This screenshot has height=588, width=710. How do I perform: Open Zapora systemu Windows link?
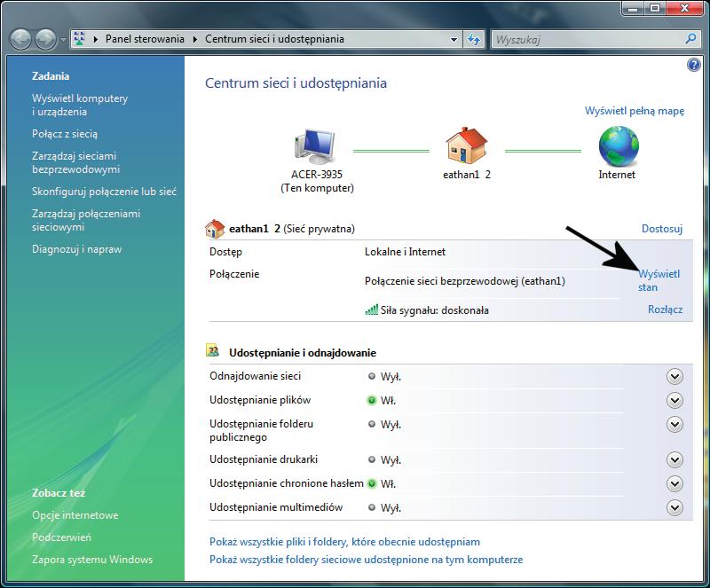coord(92,560)
